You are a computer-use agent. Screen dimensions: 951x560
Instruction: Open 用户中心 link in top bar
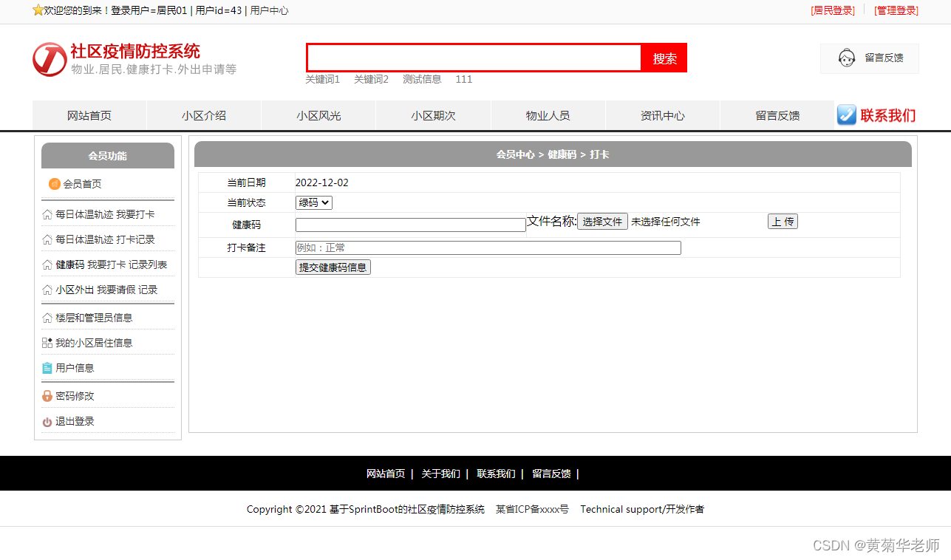[x=269, y=10]
